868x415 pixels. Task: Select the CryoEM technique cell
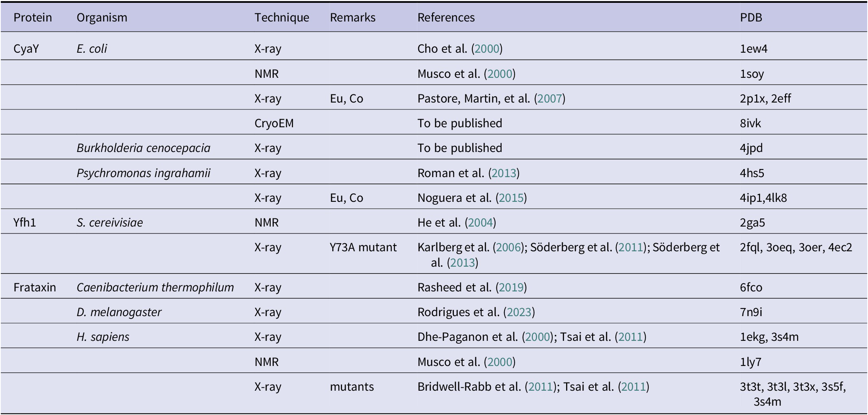click(274, 123)
